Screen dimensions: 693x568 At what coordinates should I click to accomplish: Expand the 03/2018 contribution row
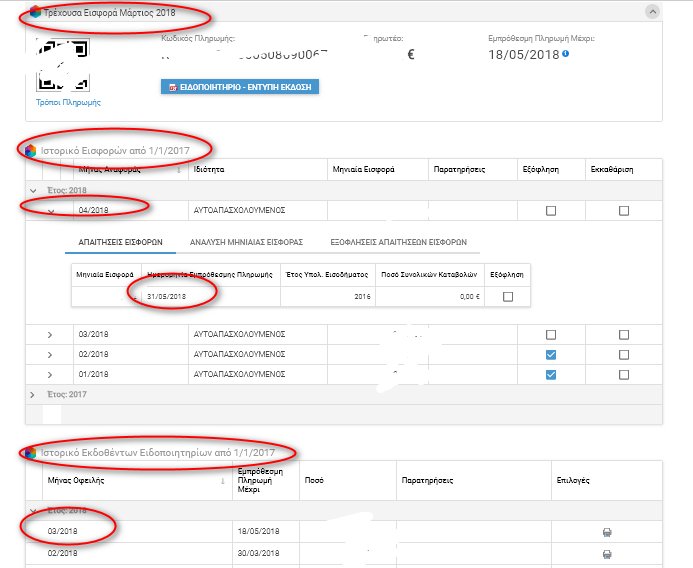coord(50,334)
